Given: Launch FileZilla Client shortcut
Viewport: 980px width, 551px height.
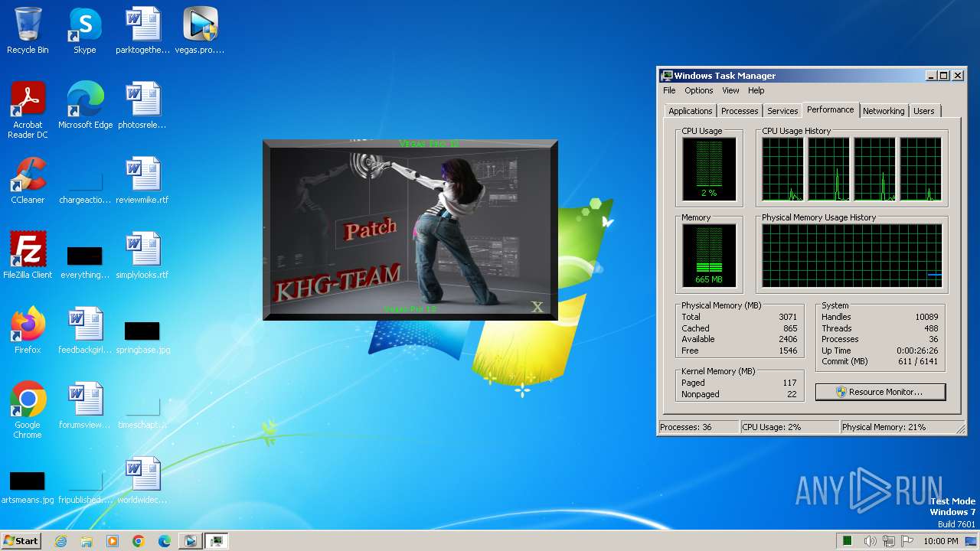Looking at the screenshot, I should pyautogui.click(x=28, y=256).
